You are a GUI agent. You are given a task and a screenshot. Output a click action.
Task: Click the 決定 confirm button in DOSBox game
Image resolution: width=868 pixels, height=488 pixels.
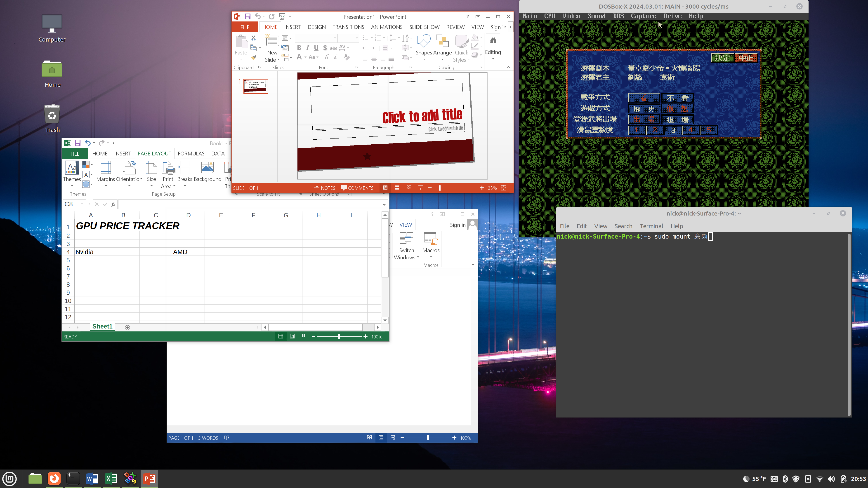coord(722,58)
